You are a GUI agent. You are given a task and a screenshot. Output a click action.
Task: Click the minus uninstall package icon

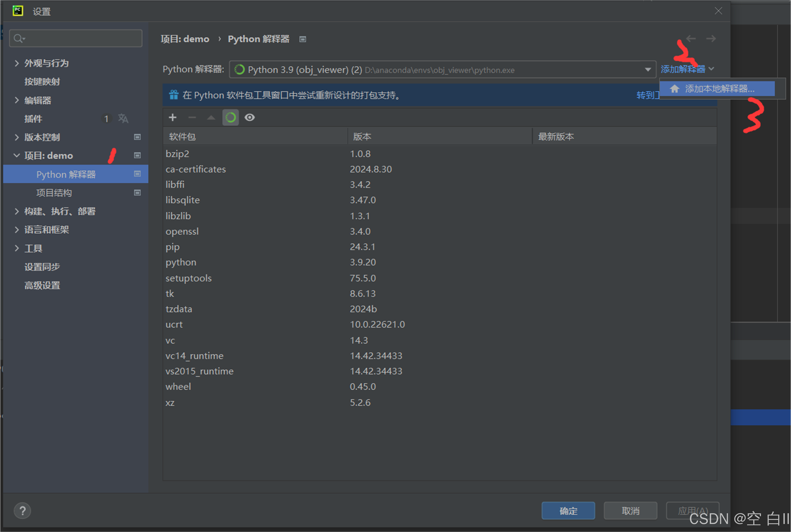click(x=192, y=117)
